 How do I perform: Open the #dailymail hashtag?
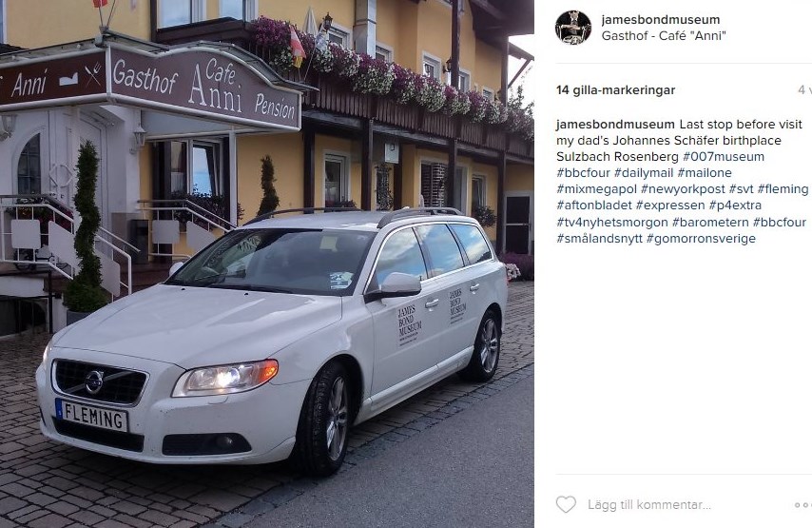643,172
